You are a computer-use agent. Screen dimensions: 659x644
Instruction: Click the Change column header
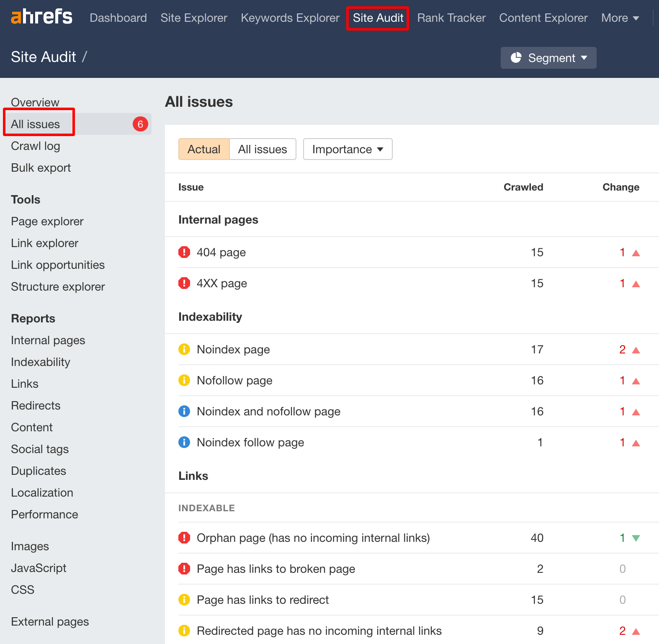(621, 187)
